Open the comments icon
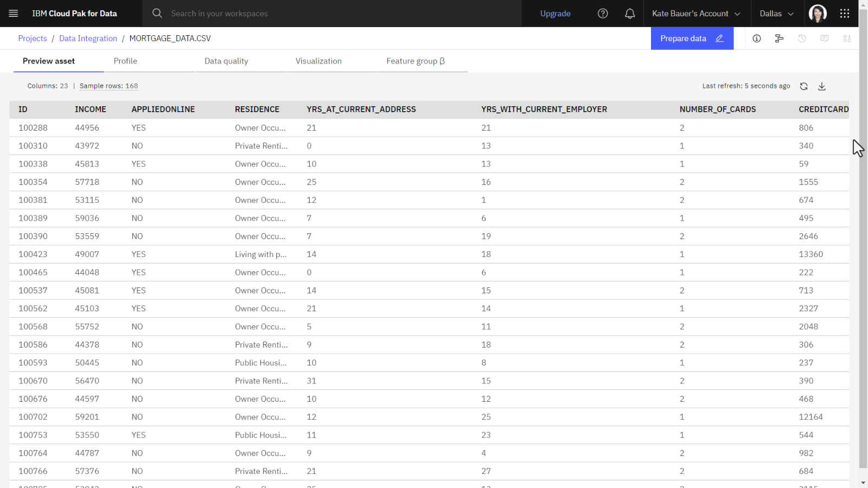Screen dimensions: 868x488 point(825,38)
